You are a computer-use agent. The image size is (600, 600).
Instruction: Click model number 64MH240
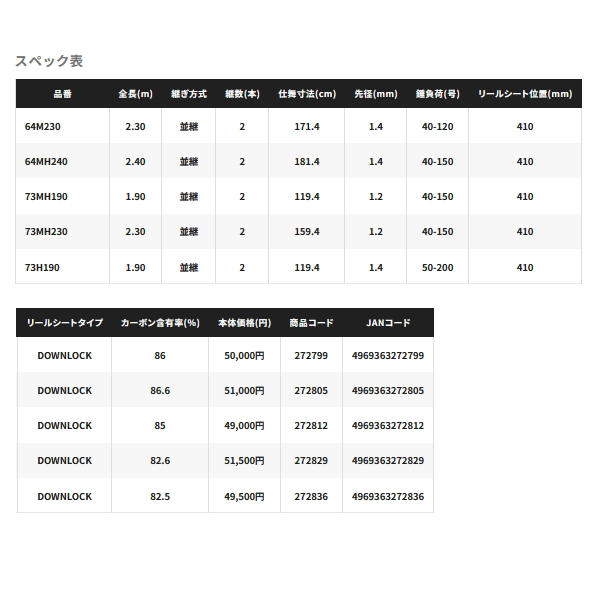pyautogui.click(x=46, y=161)
